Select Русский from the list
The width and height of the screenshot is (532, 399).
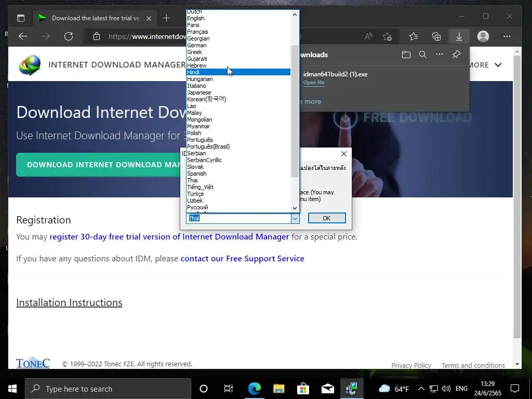238,207
